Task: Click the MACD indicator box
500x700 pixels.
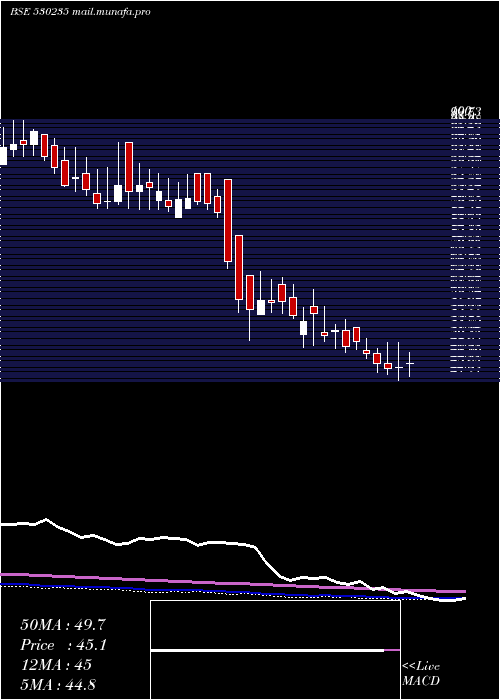Action: pyautogui.click(x=275, y=650)
